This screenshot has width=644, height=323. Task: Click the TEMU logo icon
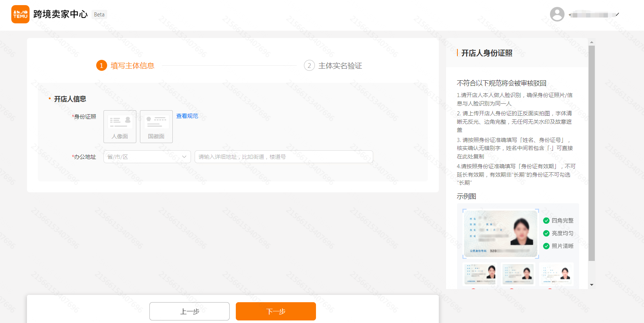(20, 14)
